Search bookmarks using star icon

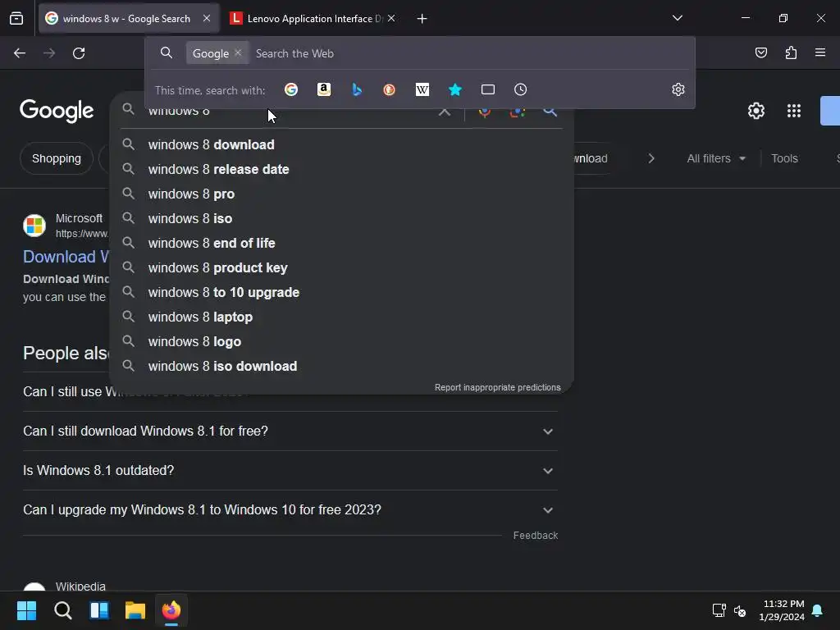coord(454,89)
